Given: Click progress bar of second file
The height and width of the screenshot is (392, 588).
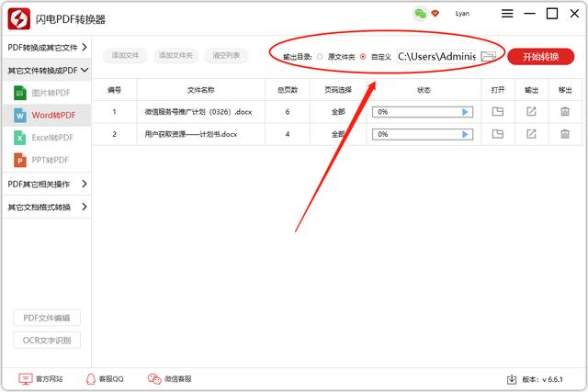Looking at the screenshot, I should tap(417, 134).
